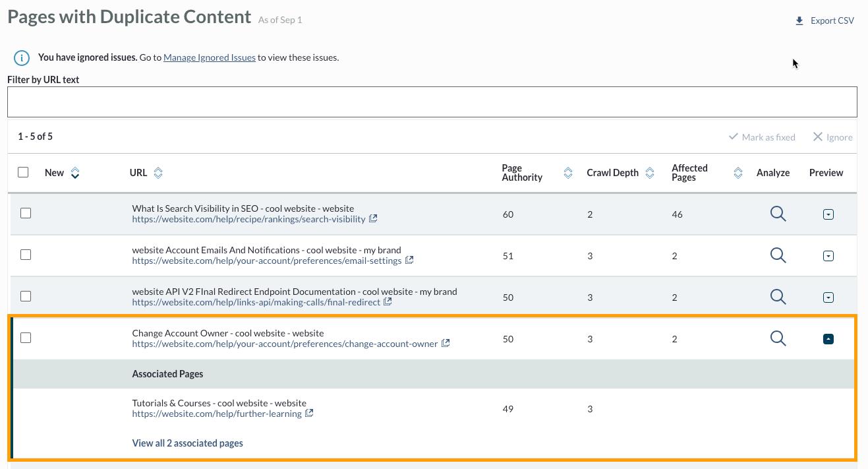
Task: Click the download icon beside Export CSV
Action: (798, 20)
